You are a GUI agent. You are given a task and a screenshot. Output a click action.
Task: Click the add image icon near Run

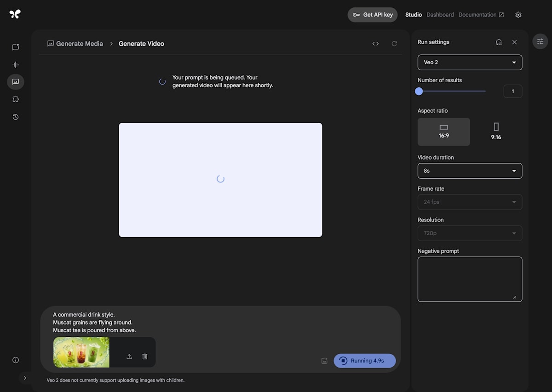[324, 361]
